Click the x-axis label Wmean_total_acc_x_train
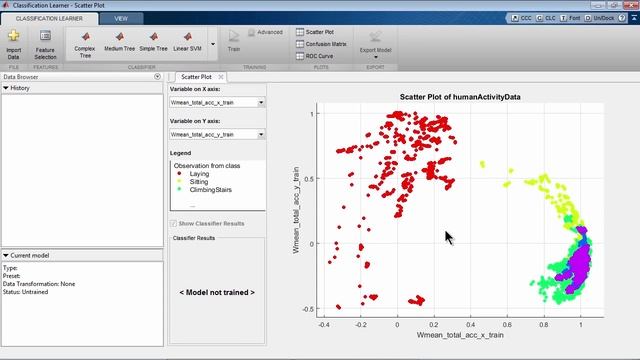The image size is (640, 360). (x=460, y=335)
